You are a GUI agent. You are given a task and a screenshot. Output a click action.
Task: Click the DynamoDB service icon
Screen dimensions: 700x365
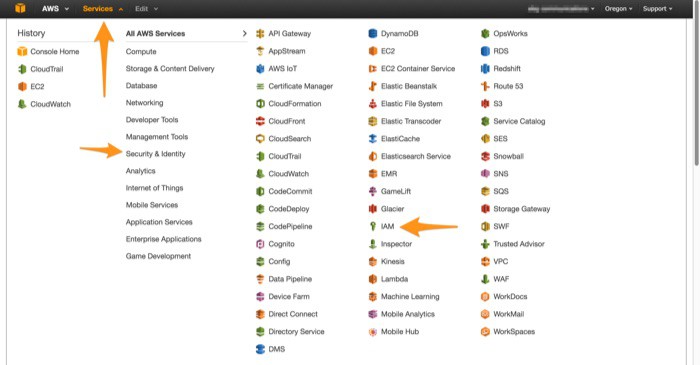coord(373,33)
